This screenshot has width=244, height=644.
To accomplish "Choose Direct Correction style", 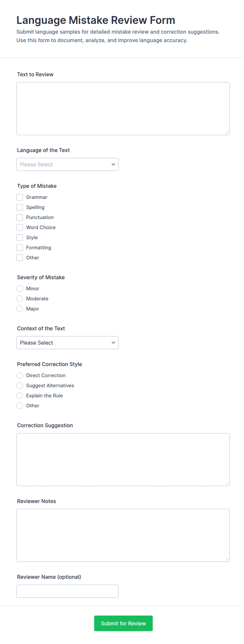I will coord(20,376).
